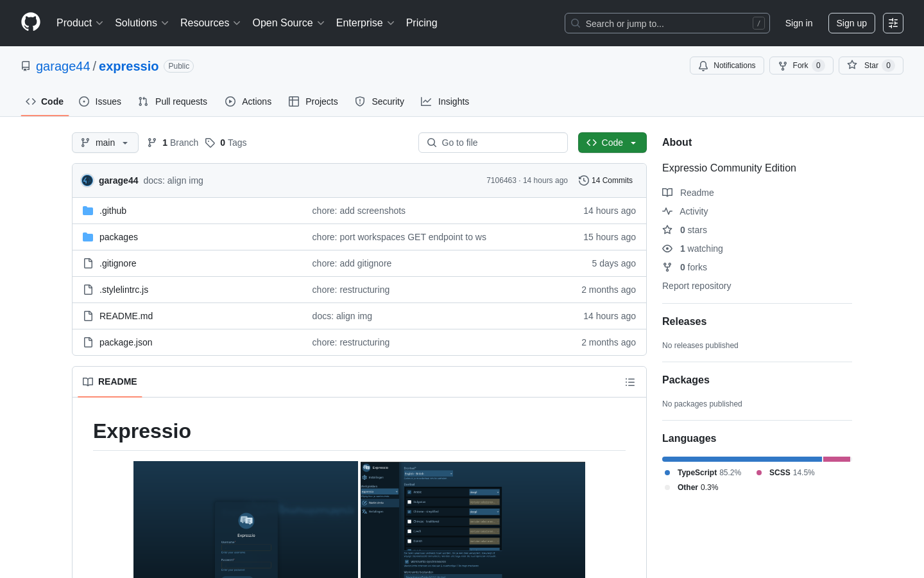Image resolution: width=924 pixels, height=578 pixels.
Task: Open the GitHub homepage logo
Action: click(31, 22)
